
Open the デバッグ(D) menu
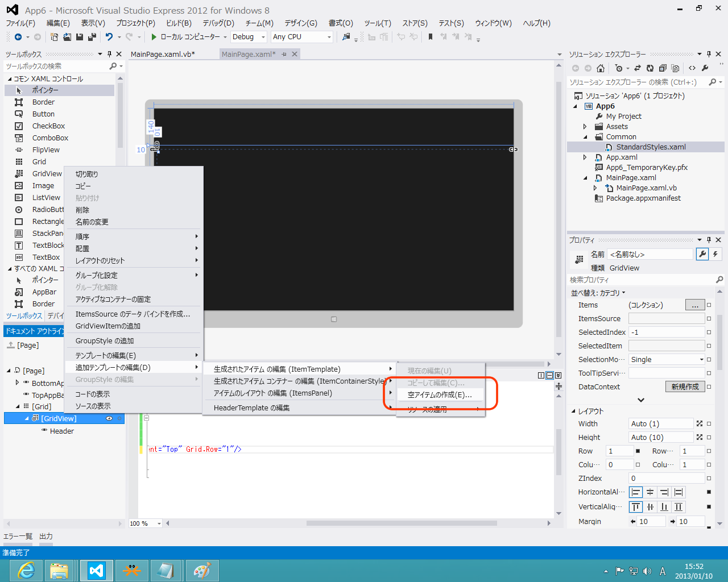click(x=218, y=23)
